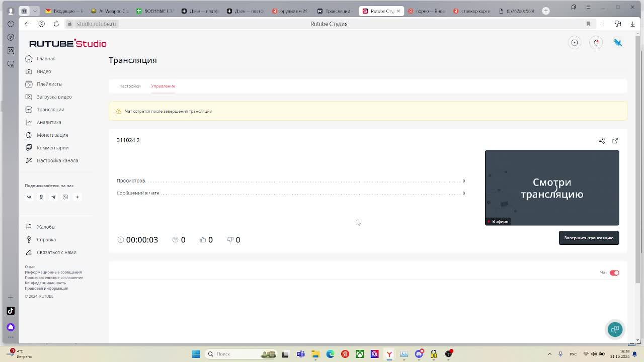
Task: Open Alice assistant in browser side panel
Action: [11, 327]
